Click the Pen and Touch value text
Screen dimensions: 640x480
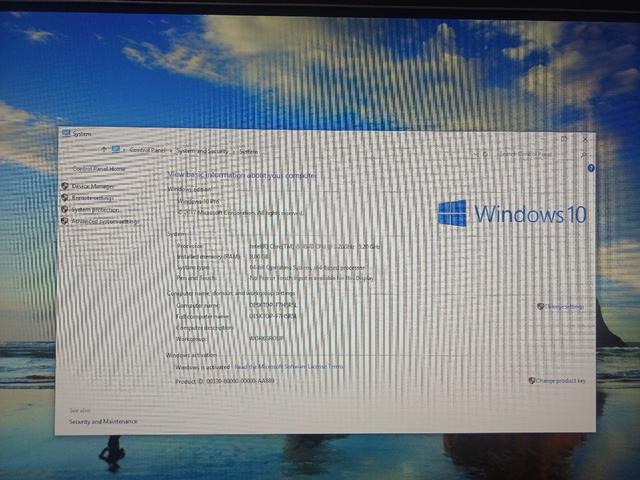[x=311, y=278]
